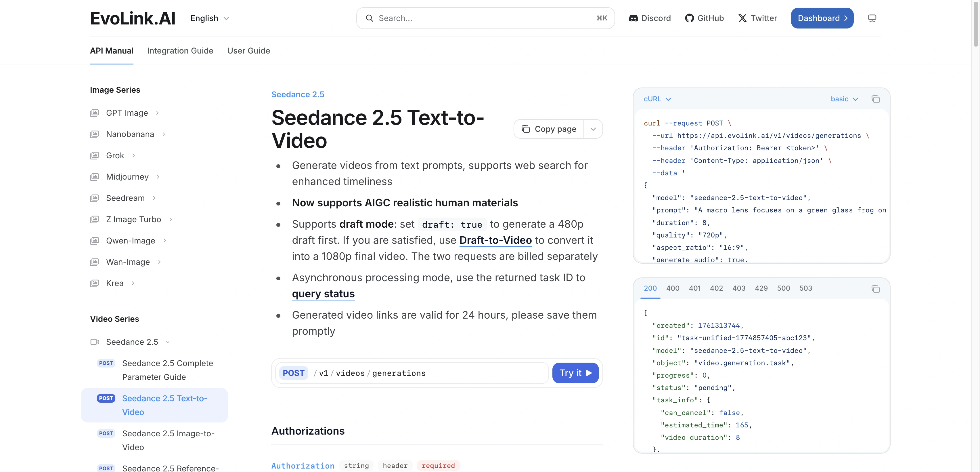Click the Copy page clipboard icon

coord(525,129)
